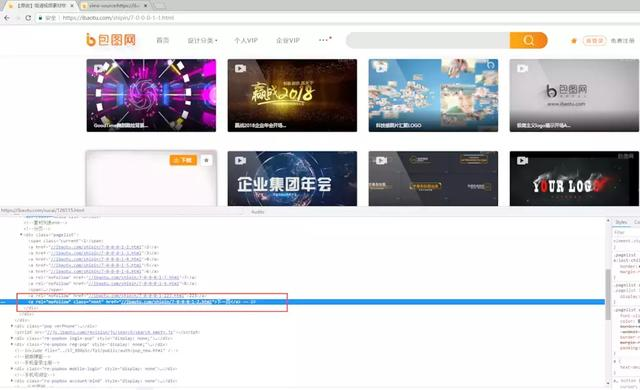Reload the page with the refresh icon
The height and width of the screenshot is (390, 640).
pos(28,18)
